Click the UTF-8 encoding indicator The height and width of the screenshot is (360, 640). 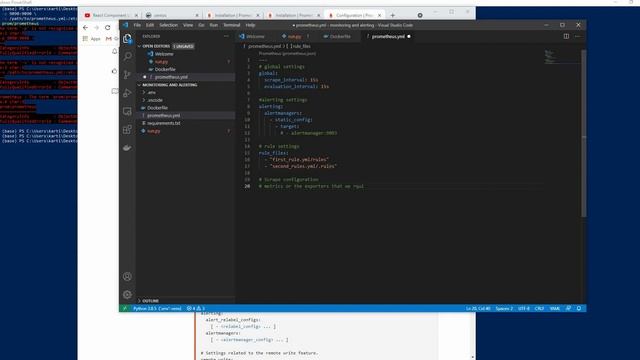pos(524,309)
